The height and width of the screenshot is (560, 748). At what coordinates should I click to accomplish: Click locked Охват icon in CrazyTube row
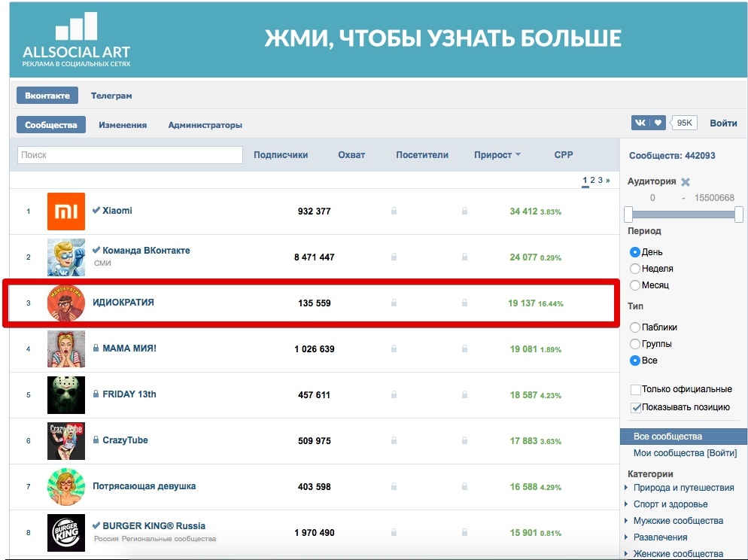[x=394, y=441]
